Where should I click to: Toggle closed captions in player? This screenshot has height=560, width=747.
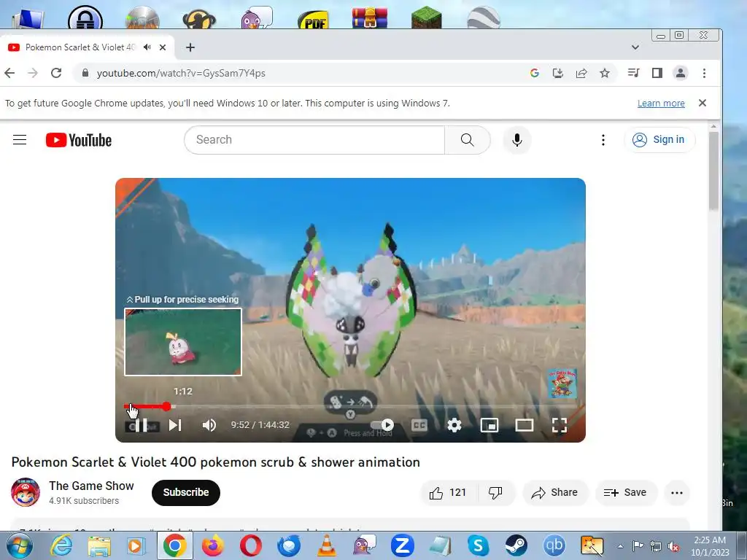(x=419, y=425)
